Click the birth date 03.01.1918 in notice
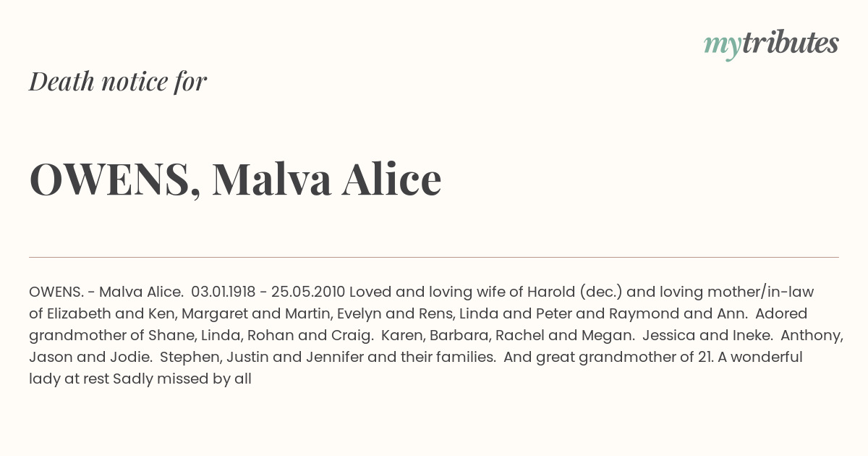868x456 pixels. click(x=224, y=292)
